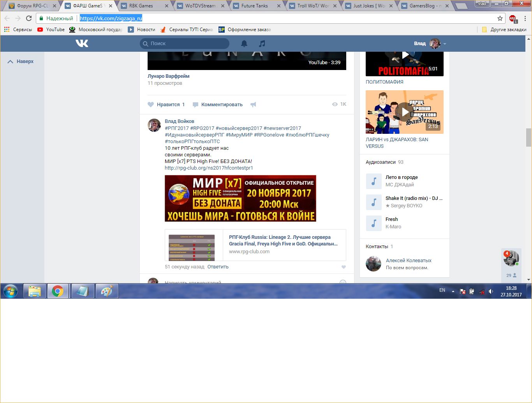Viewport: 532px width, 403px height.
Task: Open the Новости bookmark
Action: click(142, 30)
